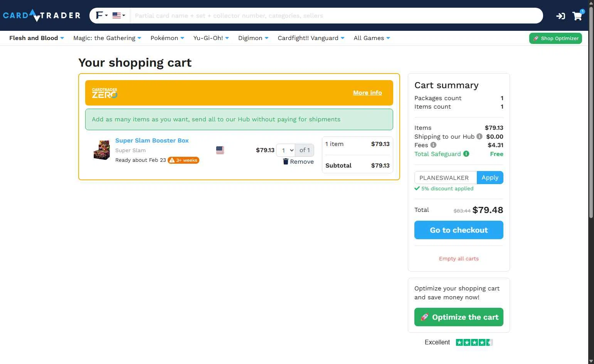594x364 pixels.
Task: Expand the Pokémon menu
Action: [167, 38]
